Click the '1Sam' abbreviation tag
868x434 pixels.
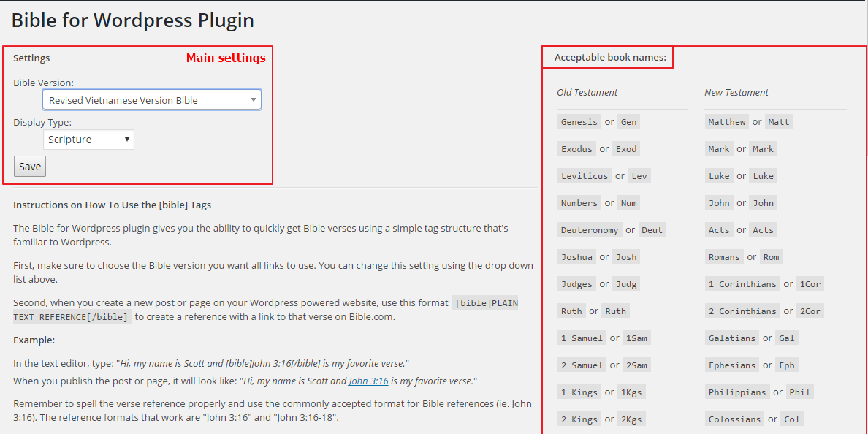[636, 338]
